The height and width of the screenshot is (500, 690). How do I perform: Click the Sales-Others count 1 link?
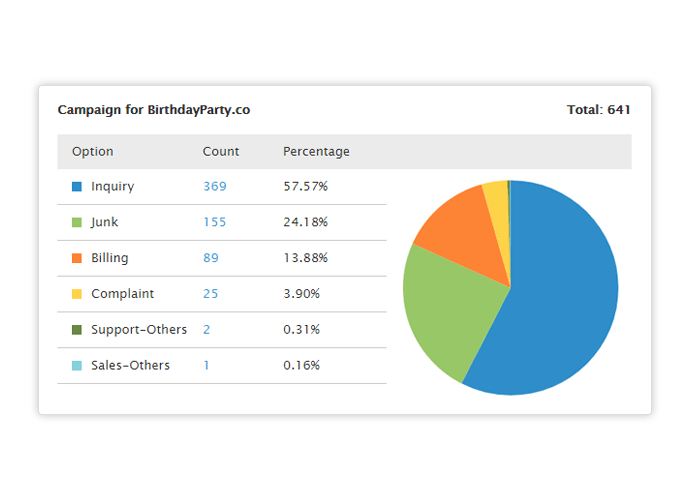207,365
